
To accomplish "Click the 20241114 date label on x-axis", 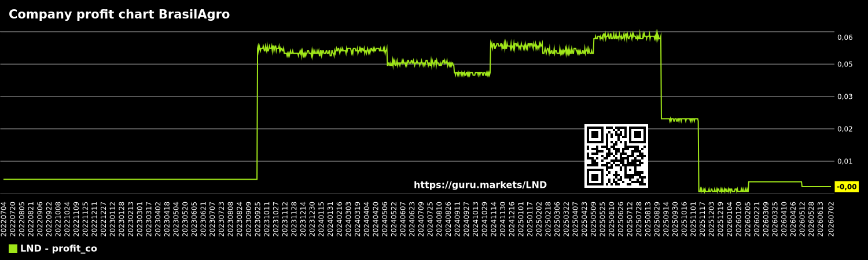I will click(x=494, y=219).
